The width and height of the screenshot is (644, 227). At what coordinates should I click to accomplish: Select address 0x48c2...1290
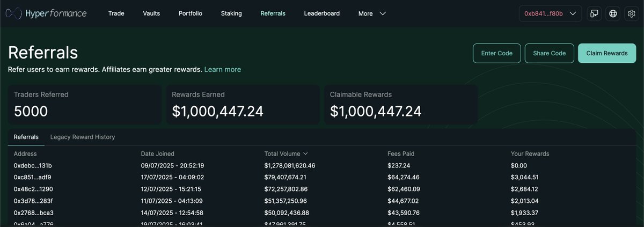point(33,189)
